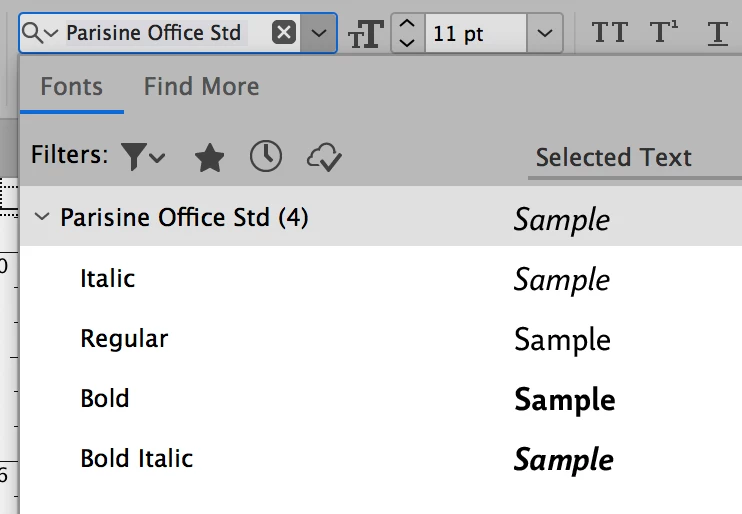Viewport: 742px width, 514px height.
Task: Toggle Superscript formatting
Action: [x=663, y=33]
